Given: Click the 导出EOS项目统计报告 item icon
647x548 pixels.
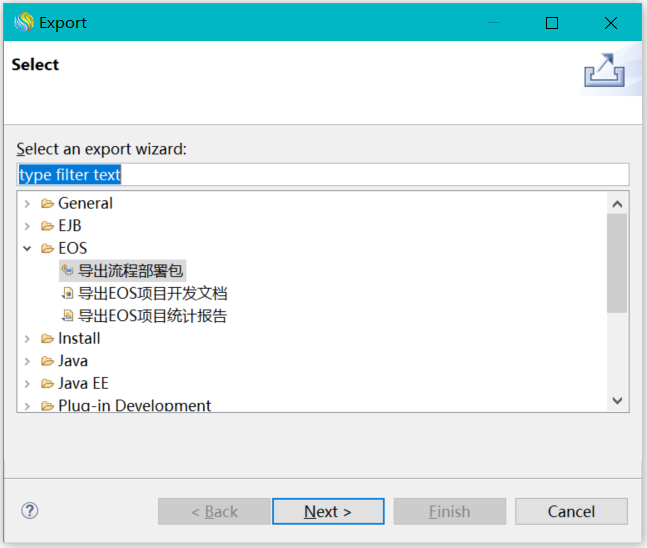Looking at the screenshot, I should pos(68,316).
